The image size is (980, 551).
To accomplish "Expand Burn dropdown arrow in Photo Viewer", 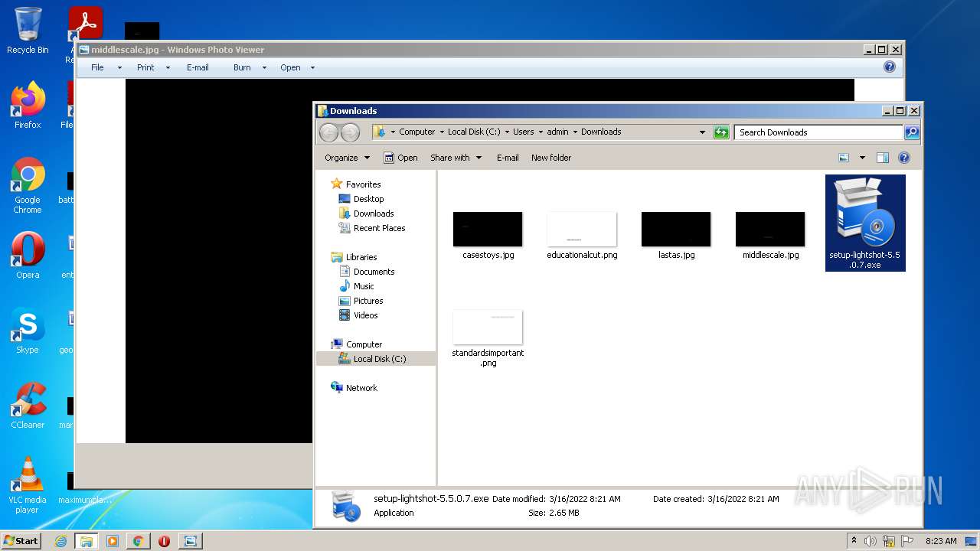I will click(264, 67).
